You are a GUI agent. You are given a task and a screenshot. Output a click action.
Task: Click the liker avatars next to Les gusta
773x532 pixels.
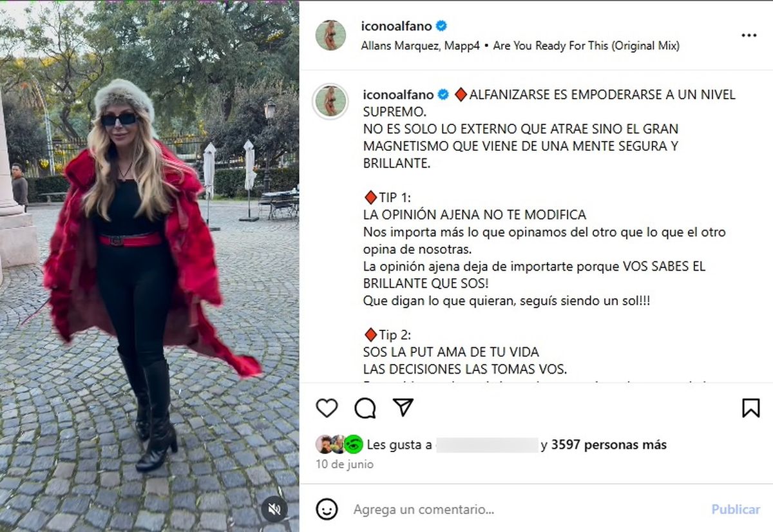[x=339, y=444]
